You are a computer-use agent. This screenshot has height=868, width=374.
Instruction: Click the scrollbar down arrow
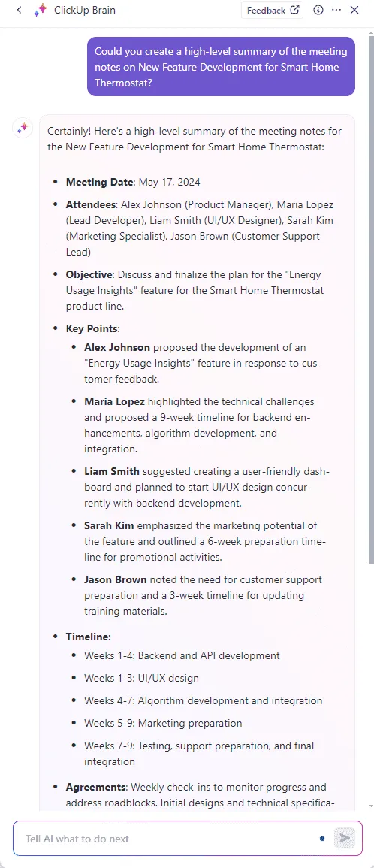tap(370, 806)
